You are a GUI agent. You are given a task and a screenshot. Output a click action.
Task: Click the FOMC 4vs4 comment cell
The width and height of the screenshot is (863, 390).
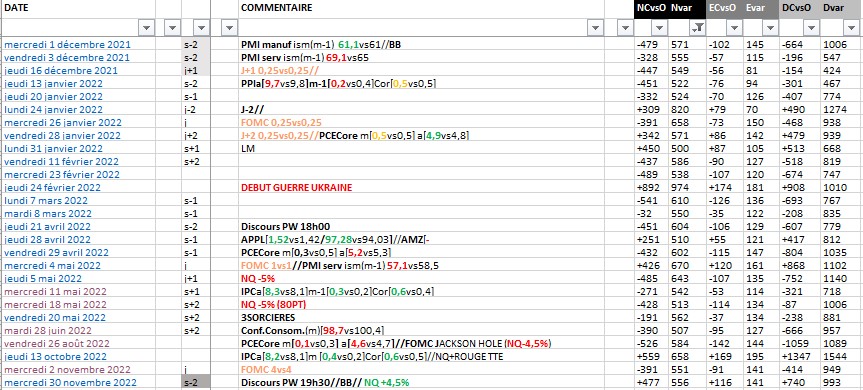421,370
